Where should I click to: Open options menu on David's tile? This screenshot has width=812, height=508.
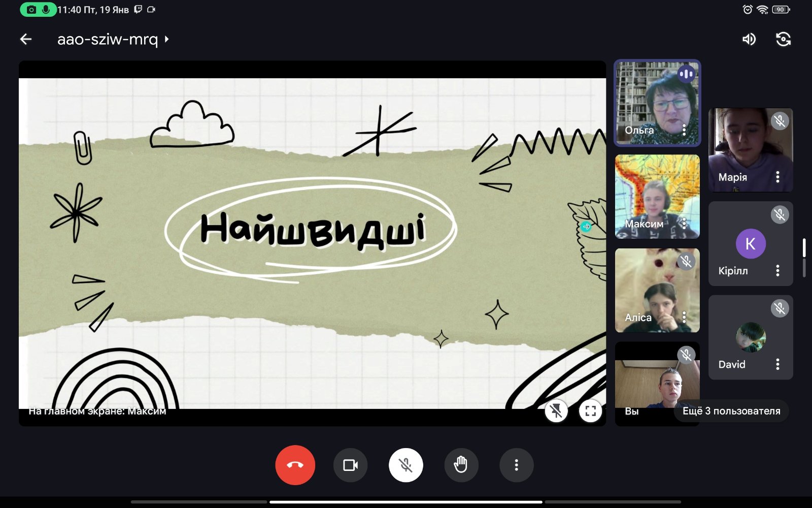click(x=777, y=364)
